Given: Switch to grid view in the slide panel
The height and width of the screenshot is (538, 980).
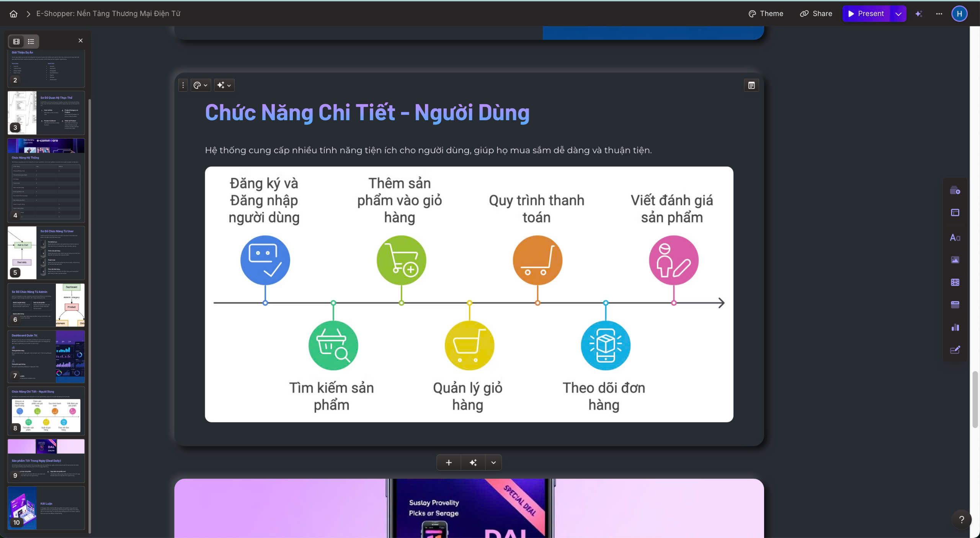Looking at the screenshot, I should point(16,41).
